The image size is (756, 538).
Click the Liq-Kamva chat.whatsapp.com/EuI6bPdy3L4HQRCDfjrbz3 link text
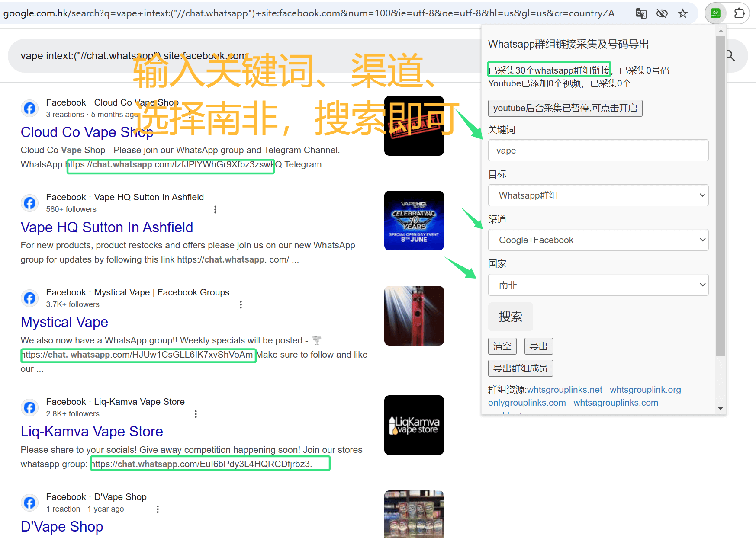[x=201, y=464]
